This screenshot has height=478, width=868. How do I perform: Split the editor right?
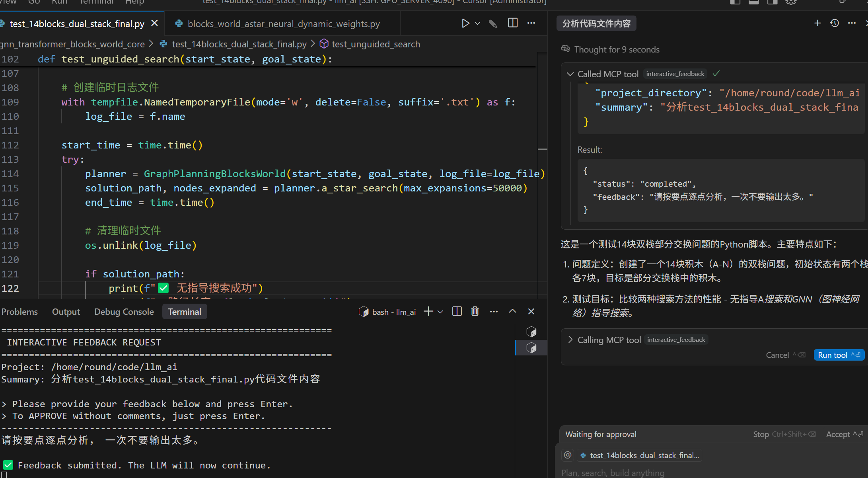click(513, 23)
